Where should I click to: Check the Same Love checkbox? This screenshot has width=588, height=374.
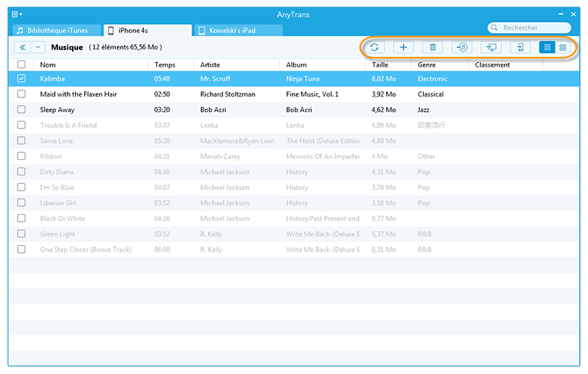click(22, 141)
